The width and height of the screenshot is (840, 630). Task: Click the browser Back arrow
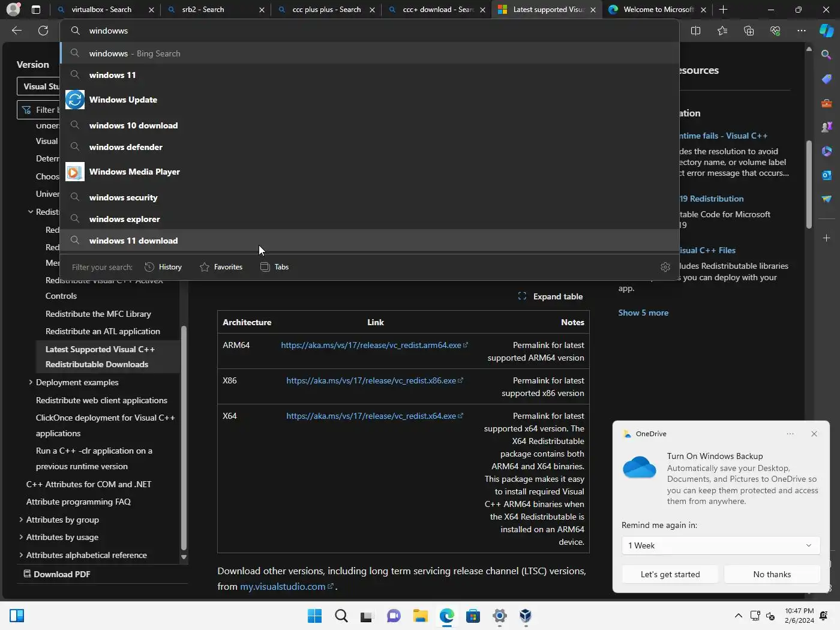[x=17, y=31]
